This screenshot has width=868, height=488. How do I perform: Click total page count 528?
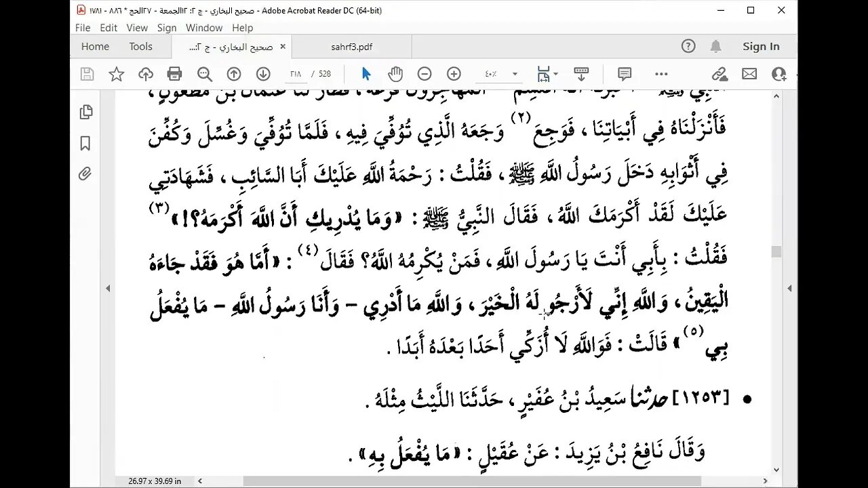pyautogui.click(x=325, y=74)
